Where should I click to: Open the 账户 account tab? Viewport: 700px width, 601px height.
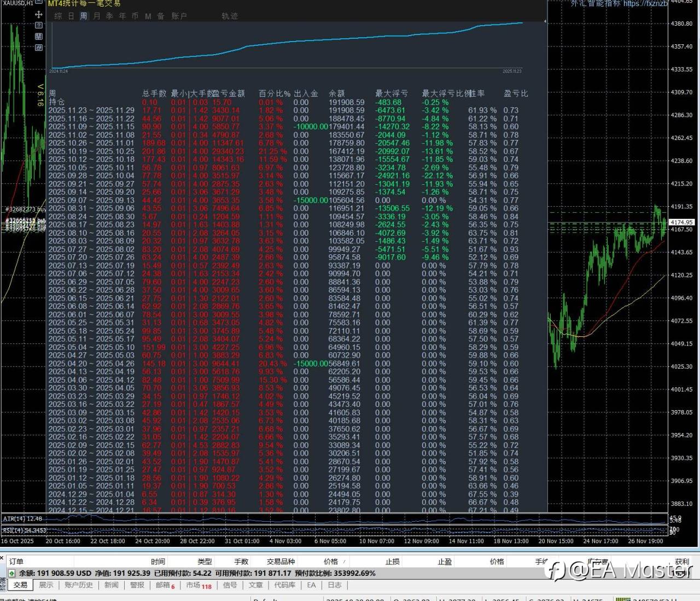(179, 16)
